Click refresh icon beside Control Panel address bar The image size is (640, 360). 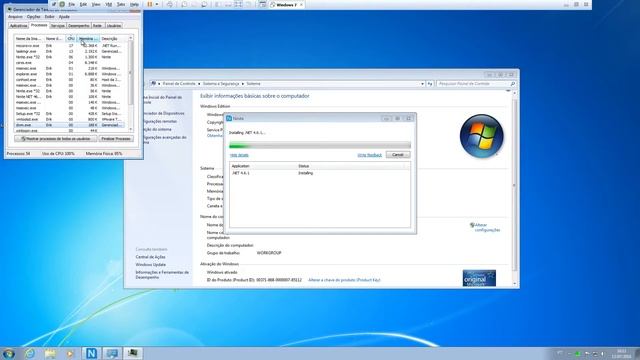click(x=430, y=84)
